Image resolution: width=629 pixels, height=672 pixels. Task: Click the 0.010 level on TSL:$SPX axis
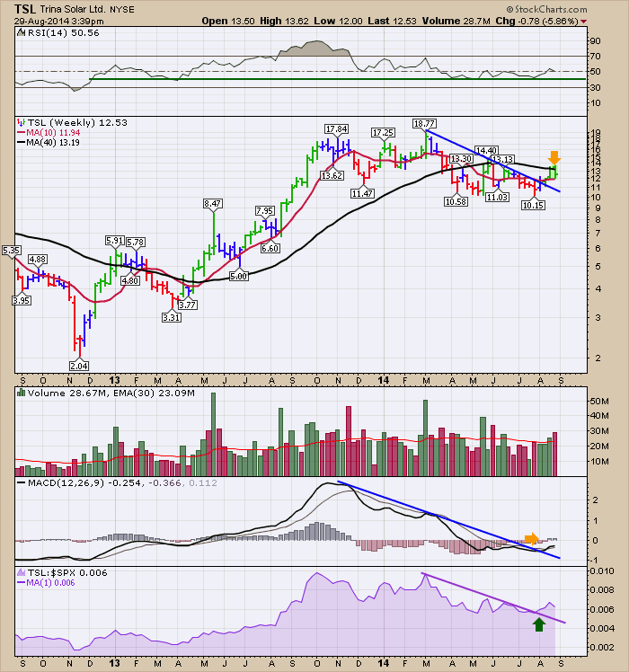click(602, 571)
